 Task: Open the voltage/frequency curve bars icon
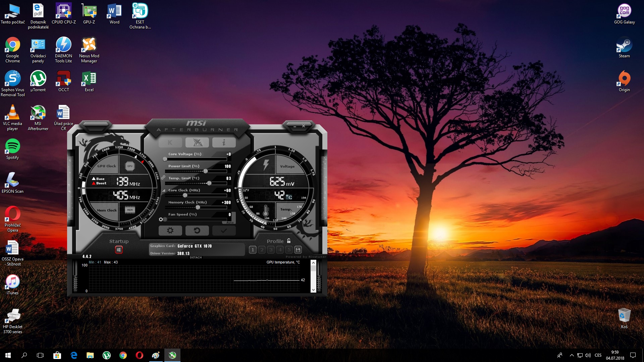[164, 190]
